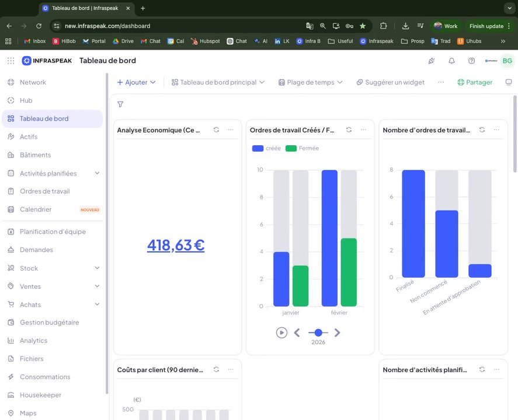
Task: Open the Plage de temps dropdown
Action: pos(310,82)
